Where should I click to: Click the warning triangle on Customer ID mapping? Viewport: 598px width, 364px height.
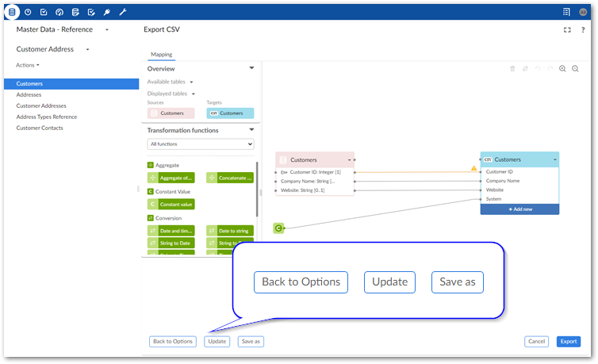[x=473, y=168]
